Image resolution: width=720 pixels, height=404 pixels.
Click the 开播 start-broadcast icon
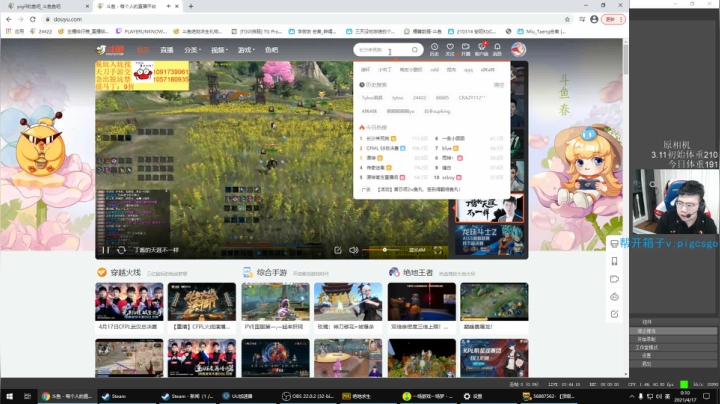466,49
